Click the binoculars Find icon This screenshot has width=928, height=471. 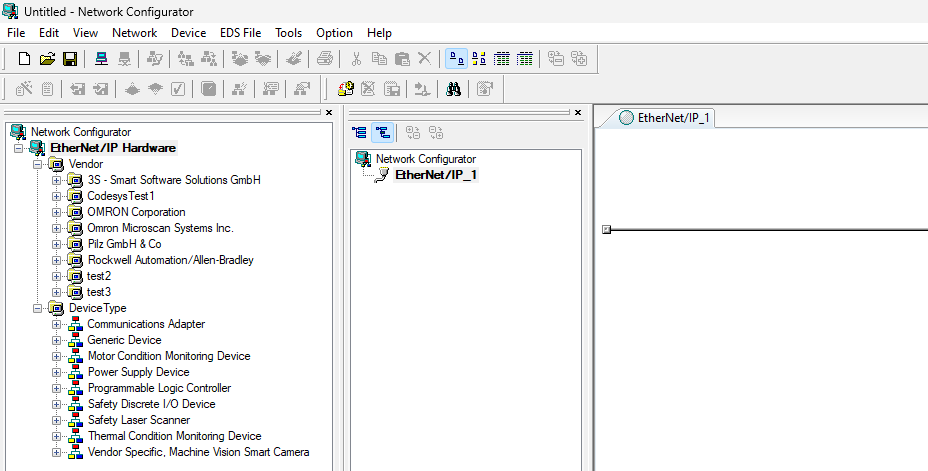453,89
